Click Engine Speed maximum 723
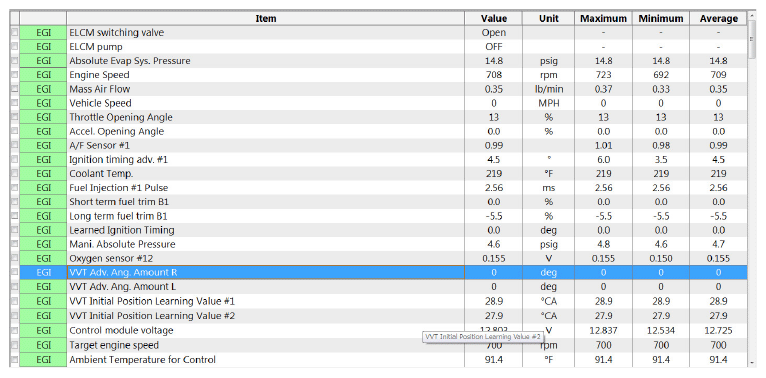This screenshot has width=766, height=378. pyautogui.click(x=603, y=75)
